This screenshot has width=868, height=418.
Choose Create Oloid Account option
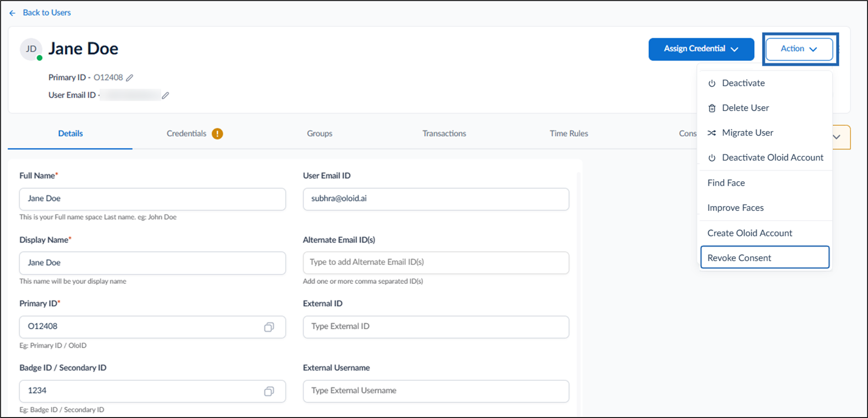tap(765, 233)
